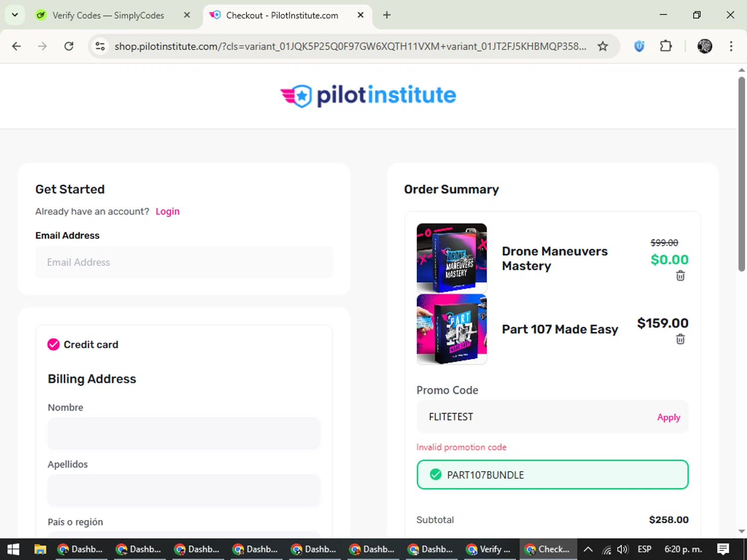Click the ESP language indicator

click(644, 549)
